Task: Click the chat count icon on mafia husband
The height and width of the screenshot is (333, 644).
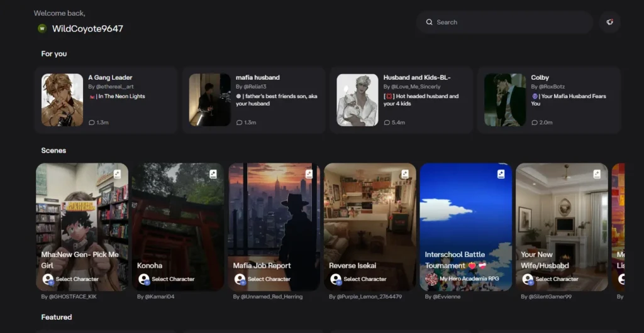Action: [239, 123]
